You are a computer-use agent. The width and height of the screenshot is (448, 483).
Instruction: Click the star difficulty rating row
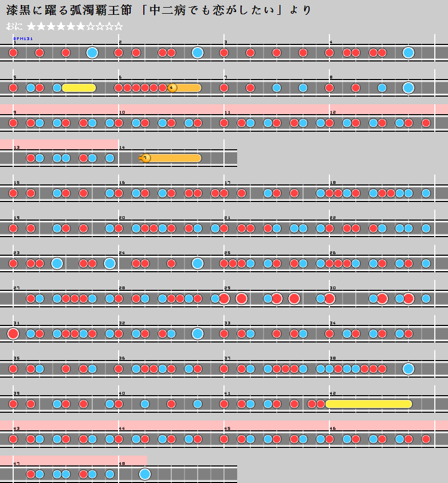(x=75, y=26)
